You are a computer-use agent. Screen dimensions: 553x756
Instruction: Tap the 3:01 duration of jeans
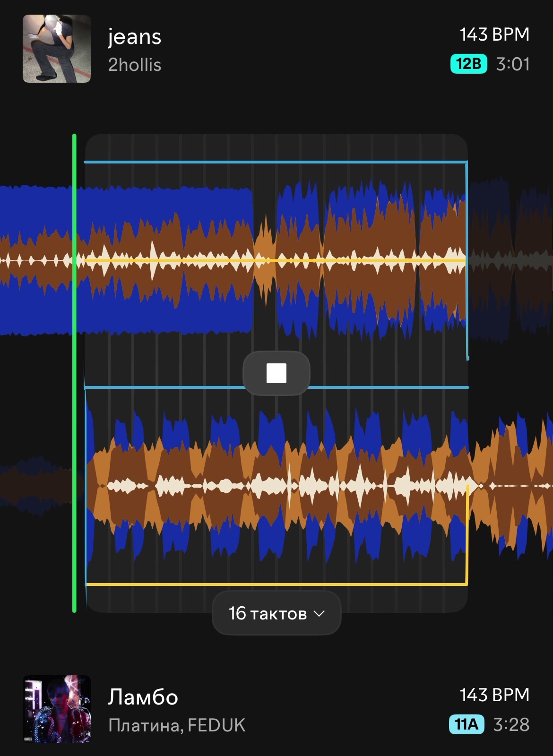point(513,64)
